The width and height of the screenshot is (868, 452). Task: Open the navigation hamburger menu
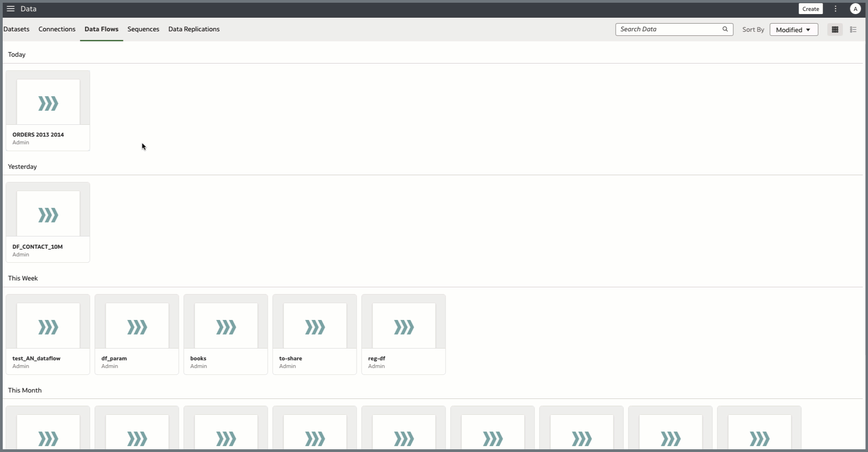[x=10, y=9]
